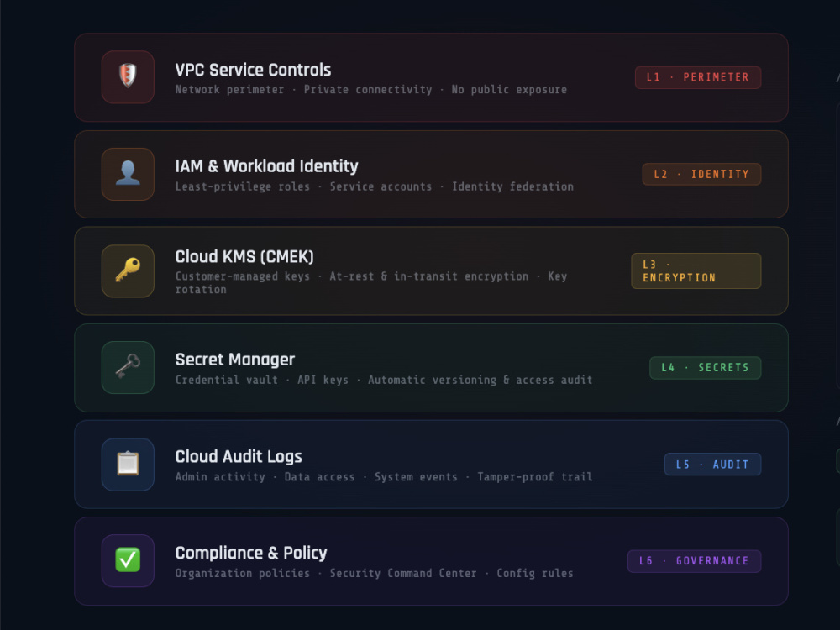
Task: Open the IAM & Workload Identity title
Action: click(x=267, y=166)
